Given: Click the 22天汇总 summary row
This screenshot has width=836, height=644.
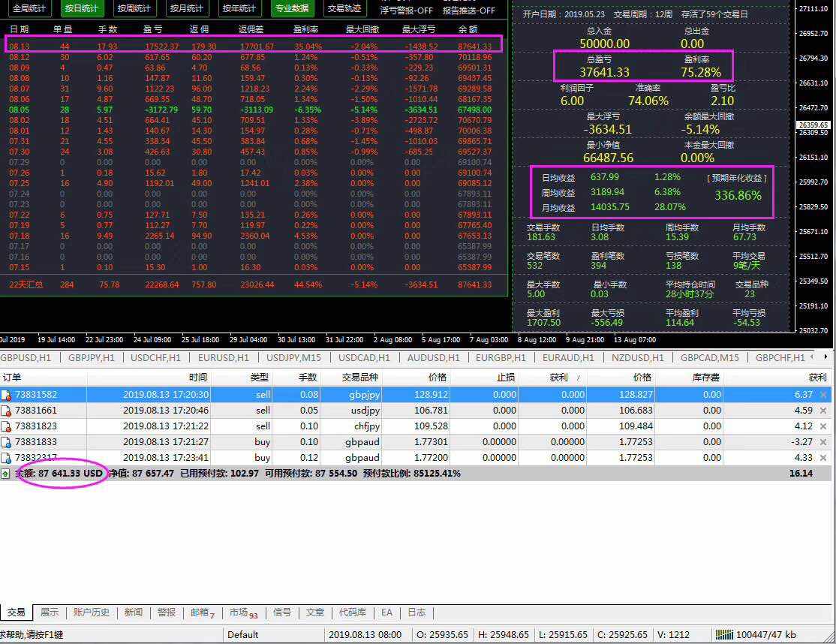Looking at the screenshot, I should (x=251, y=284).
